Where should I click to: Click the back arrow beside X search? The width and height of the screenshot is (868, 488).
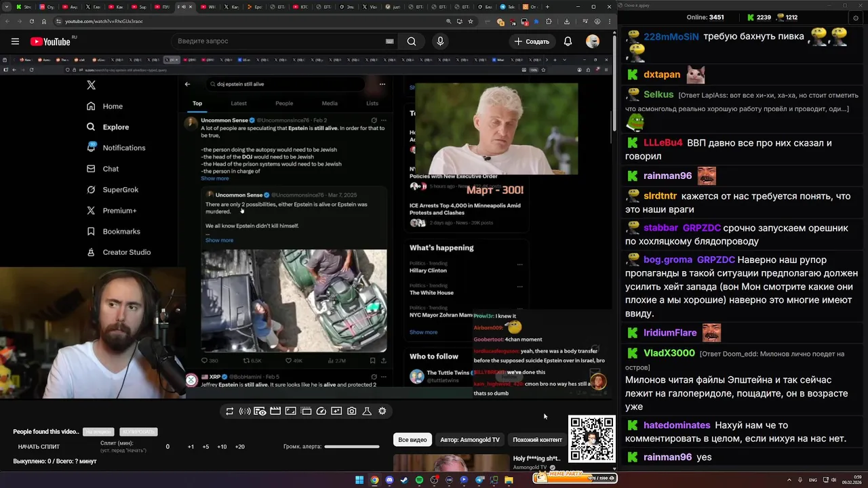click(x=188, y=84)
